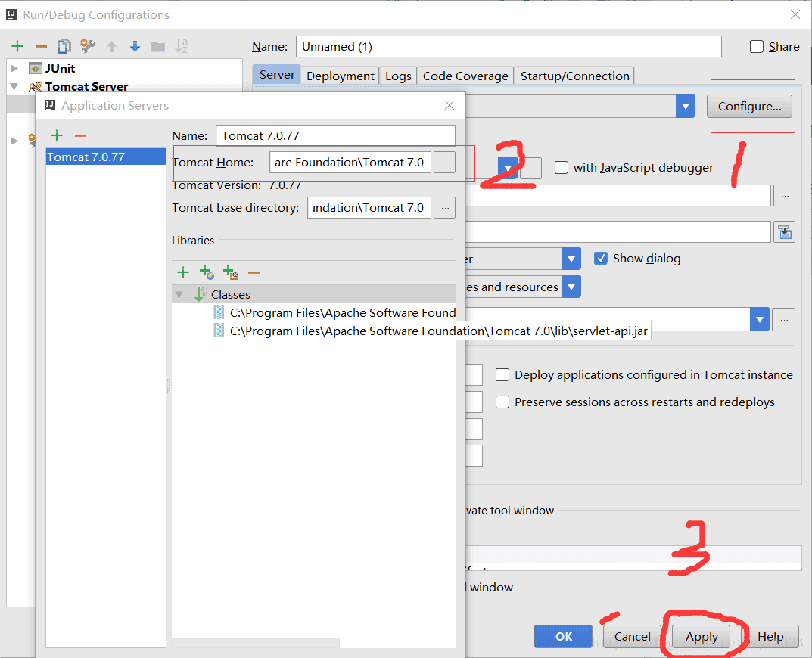
Task: Click the Configure... button
Action: (749, 106)
